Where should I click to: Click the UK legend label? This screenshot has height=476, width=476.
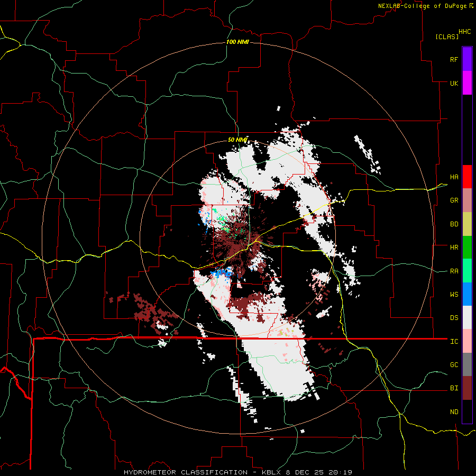[x=454, y=83]
